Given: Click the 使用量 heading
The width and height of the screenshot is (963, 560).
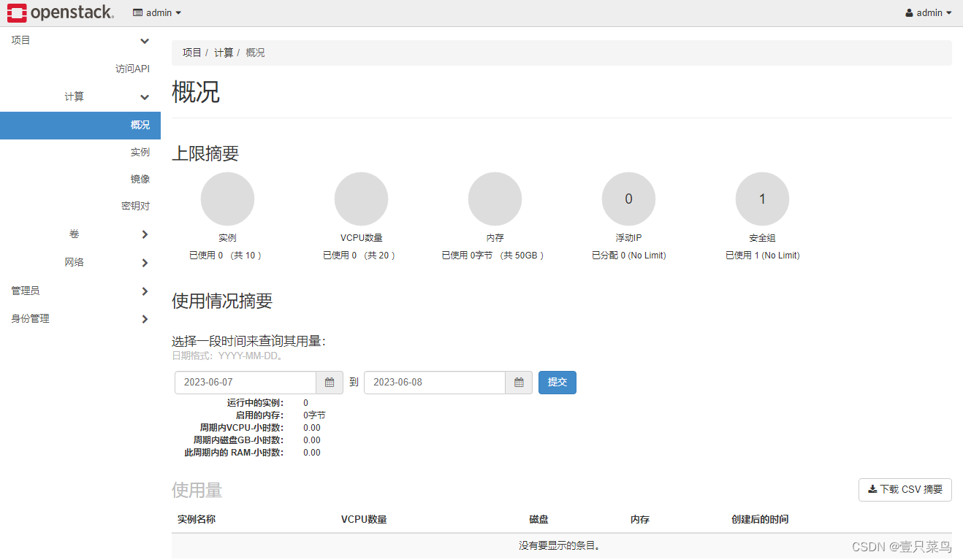Looking at the screenshot, I should (197, 491).
